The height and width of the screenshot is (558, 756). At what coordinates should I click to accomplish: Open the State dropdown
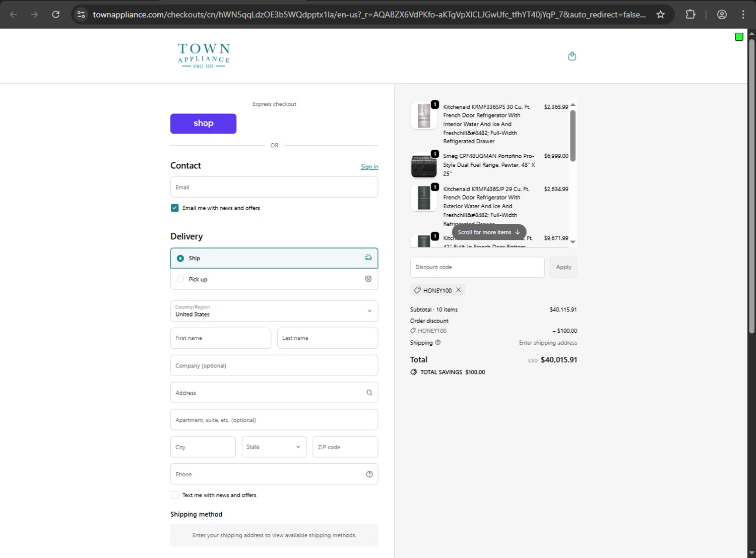[x=274, y=447]
